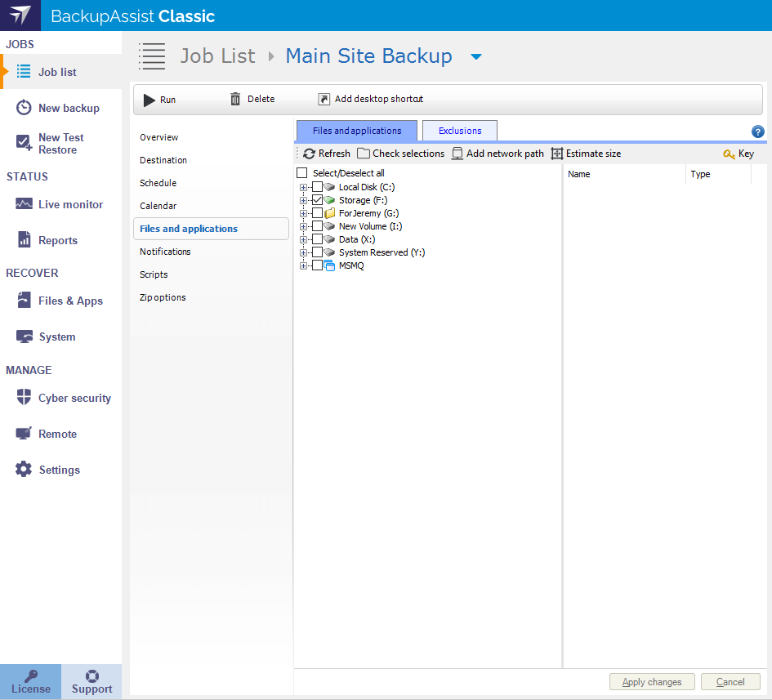Check the Local Disk (C:) checkbox

318,187
